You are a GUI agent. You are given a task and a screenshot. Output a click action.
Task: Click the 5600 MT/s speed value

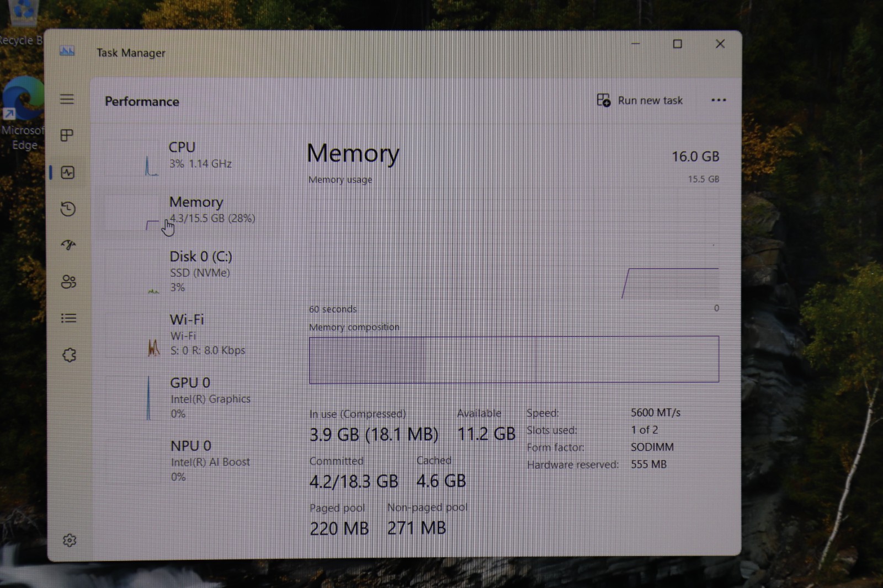[x=656, y=413]
